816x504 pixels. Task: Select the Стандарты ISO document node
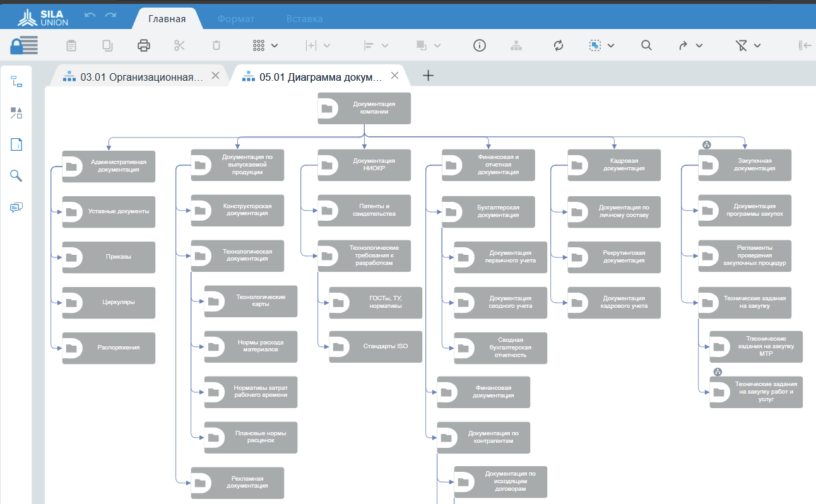pos(375,347)
